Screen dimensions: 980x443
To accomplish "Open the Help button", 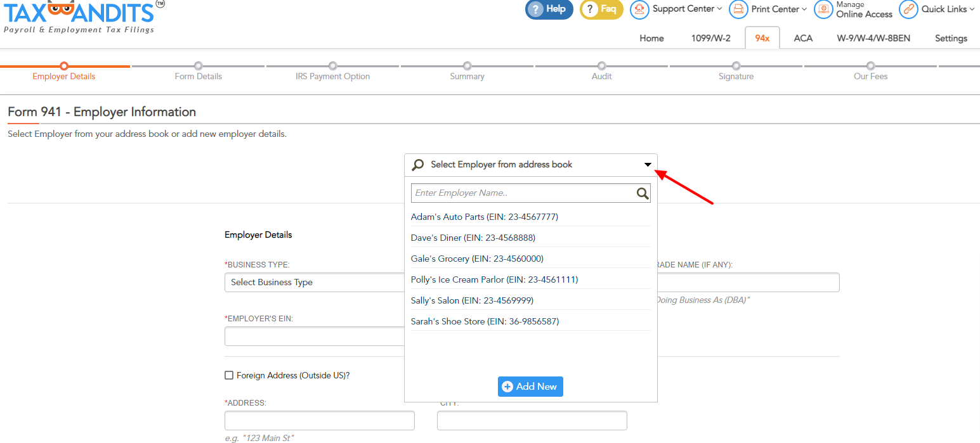I will tap(549, 9).
